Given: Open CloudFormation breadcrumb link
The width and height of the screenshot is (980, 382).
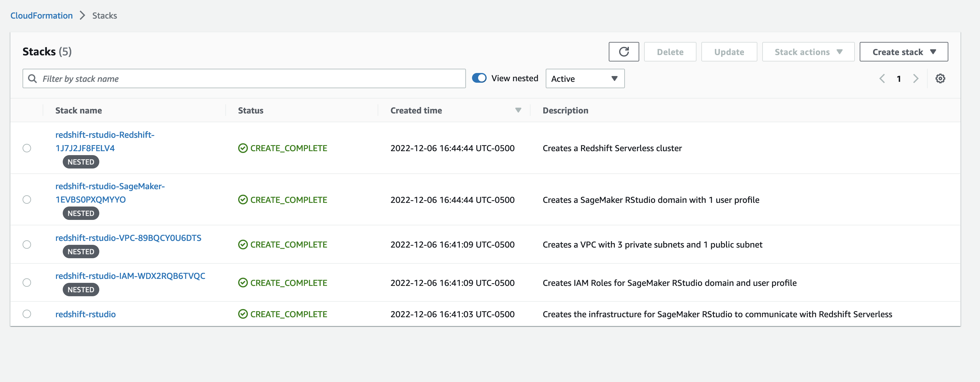Looking at the screenshot, I should 41,16.
